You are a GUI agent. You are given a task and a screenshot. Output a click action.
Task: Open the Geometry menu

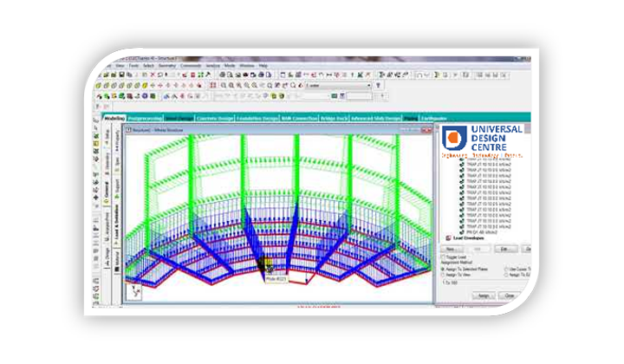point(167,66)
